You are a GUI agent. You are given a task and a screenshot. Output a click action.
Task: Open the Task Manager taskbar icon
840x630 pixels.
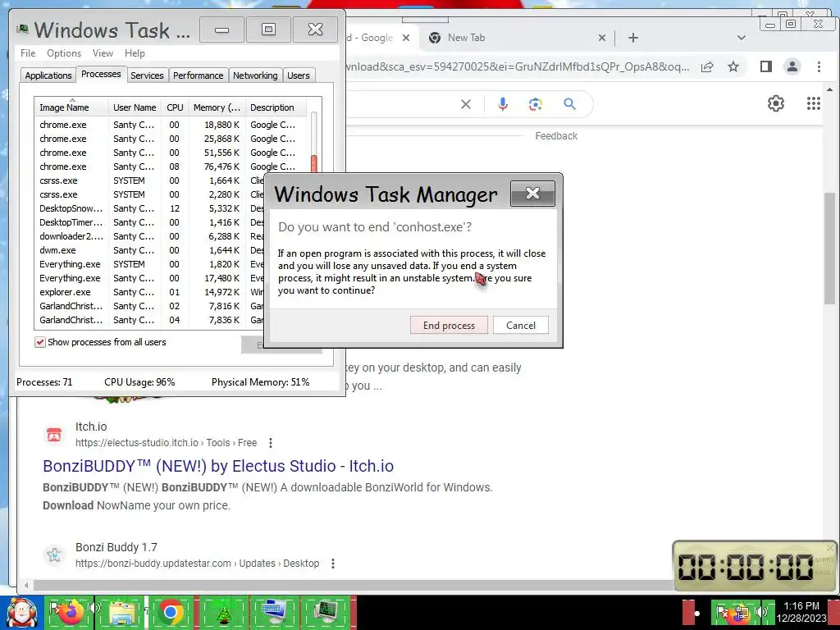click(326, 612)
